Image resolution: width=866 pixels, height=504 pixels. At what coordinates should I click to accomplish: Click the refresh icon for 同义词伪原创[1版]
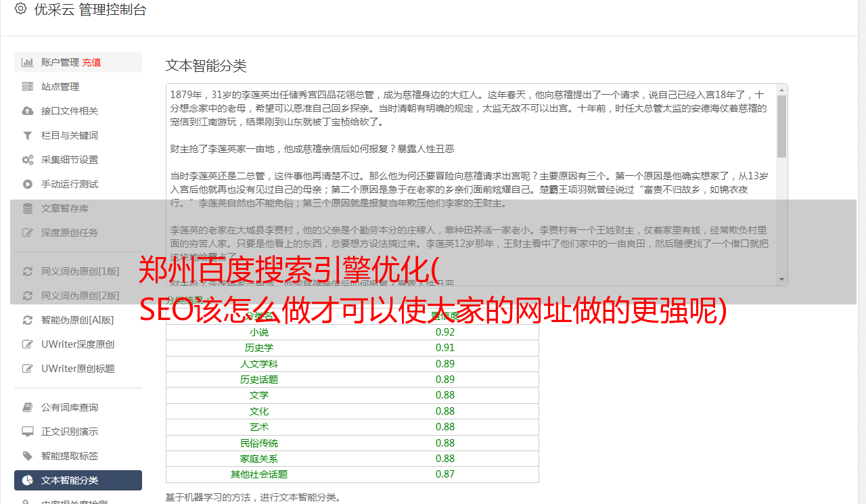[28, 271]
